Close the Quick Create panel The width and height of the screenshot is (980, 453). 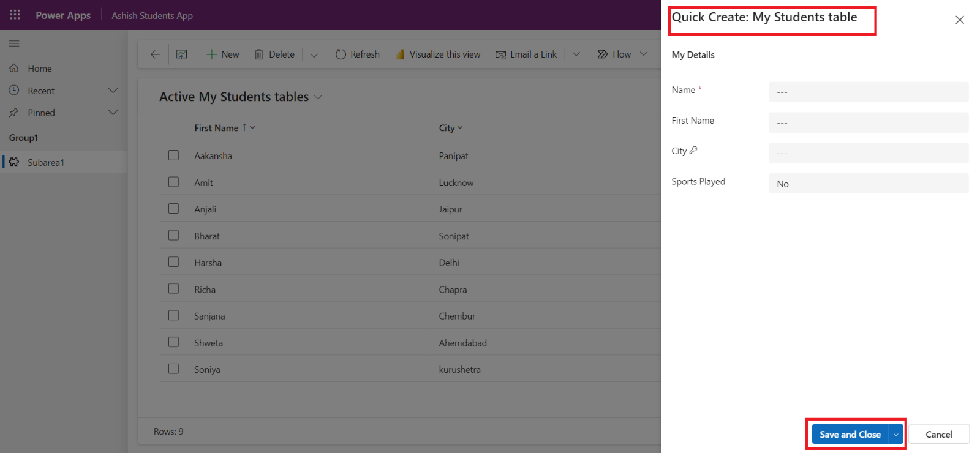coord(959,20)
